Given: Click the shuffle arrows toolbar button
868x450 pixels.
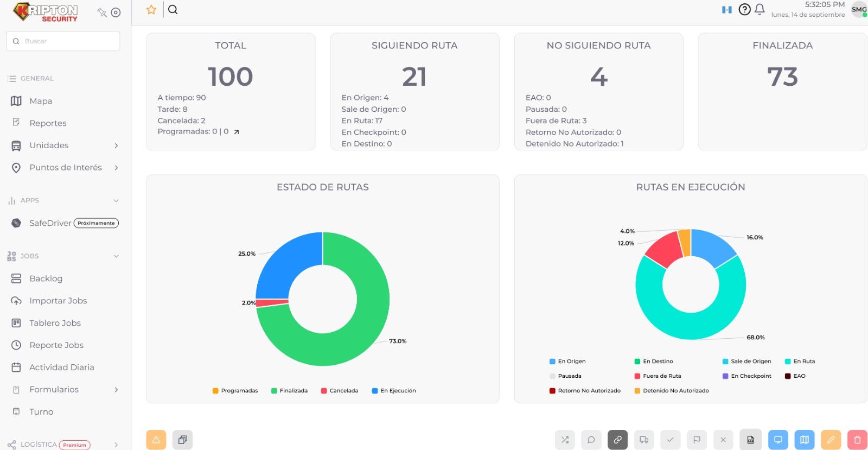Looking at the screenshot, I should [x=565, y=440].
